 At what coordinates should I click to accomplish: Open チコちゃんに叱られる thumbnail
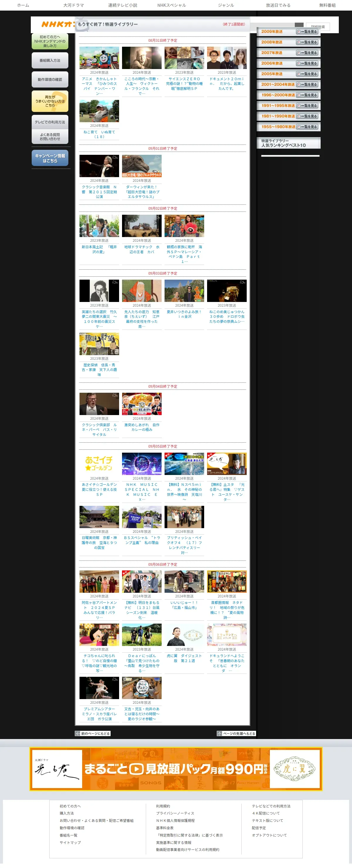(x=99, y=635)
